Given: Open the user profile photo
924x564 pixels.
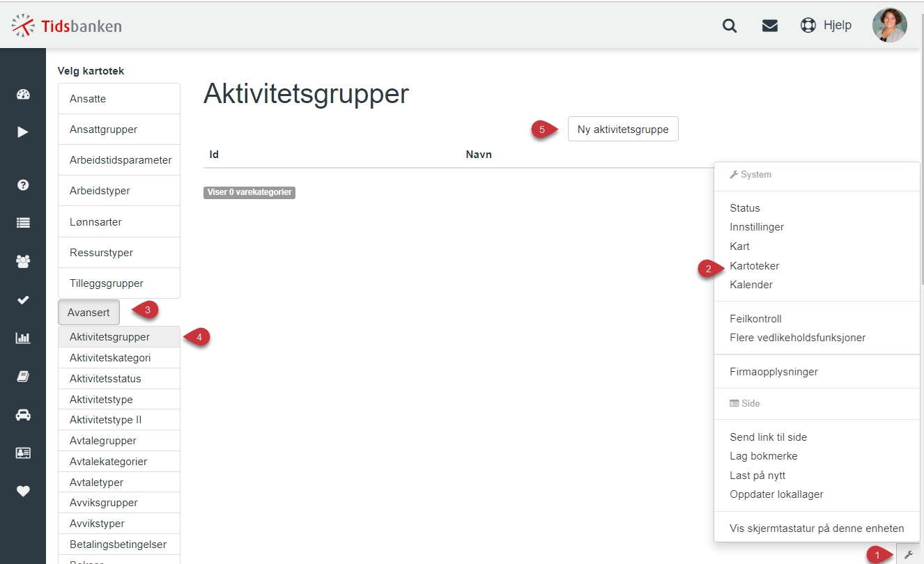Looking at the screenshot, I should point(890,25).
